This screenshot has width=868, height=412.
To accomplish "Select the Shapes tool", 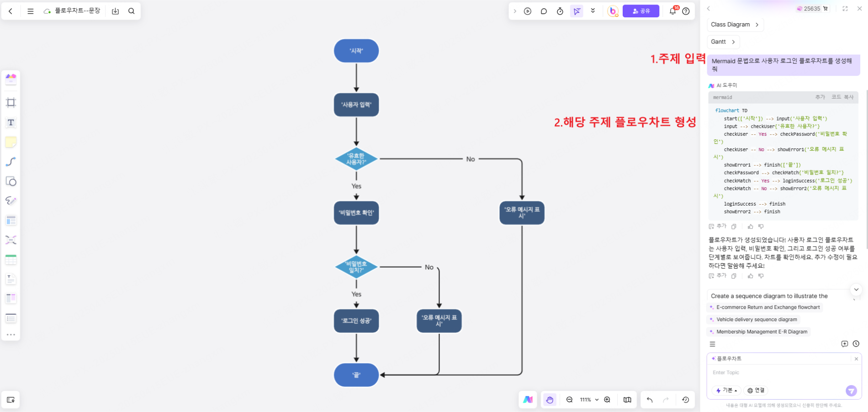I will coord(11,181).
